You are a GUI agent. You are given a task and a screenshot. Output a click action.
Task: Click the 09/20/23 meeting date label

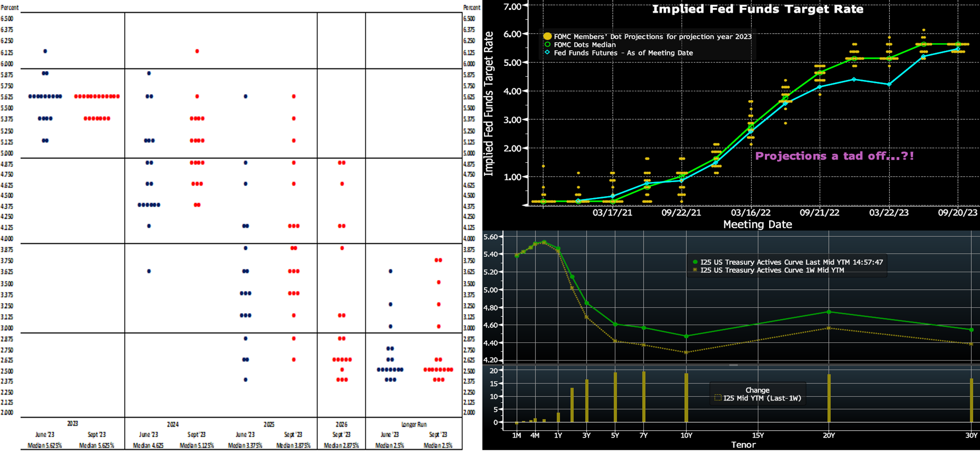957,213
